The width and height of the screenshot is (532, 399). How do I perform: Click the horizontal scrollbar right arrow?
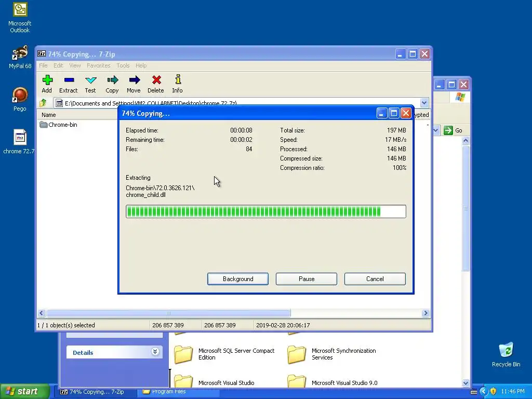[x=425, y=313]
